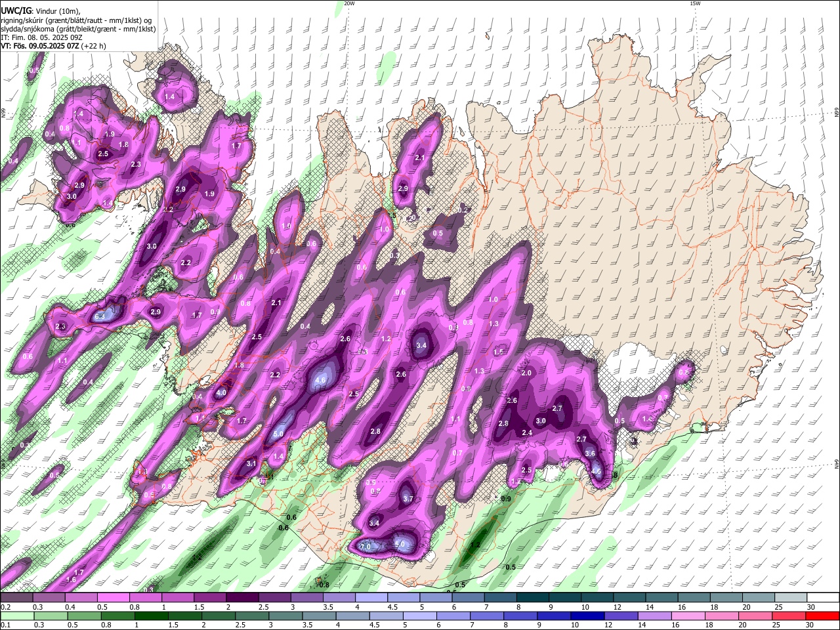840x630 pixels.
Task: Click the 'VT: Fös. 09.05.2025 07Z (+22 h)' valid time
Action: (53, 46)
